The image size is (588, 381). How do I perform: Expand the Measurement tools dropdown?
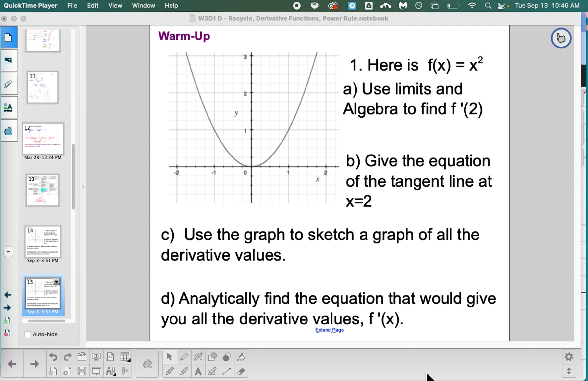click(111, 371)
